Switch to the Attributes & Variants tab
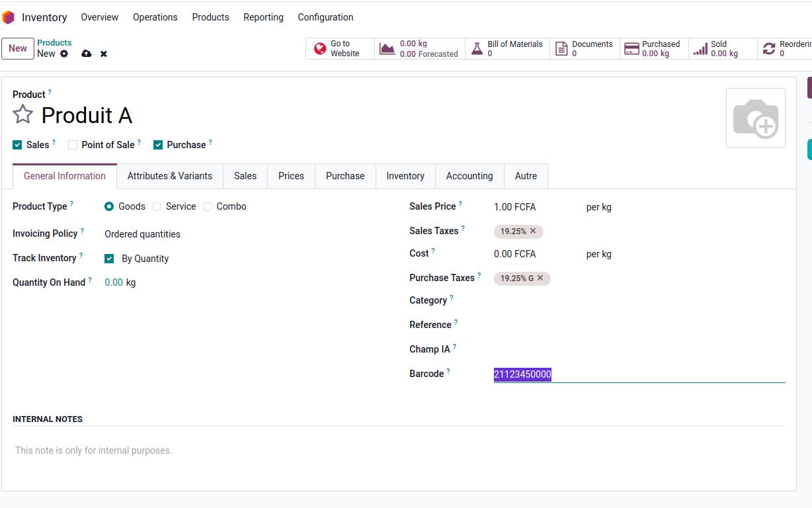The height and width of the screenshot is (508, 812). (170, 176)
